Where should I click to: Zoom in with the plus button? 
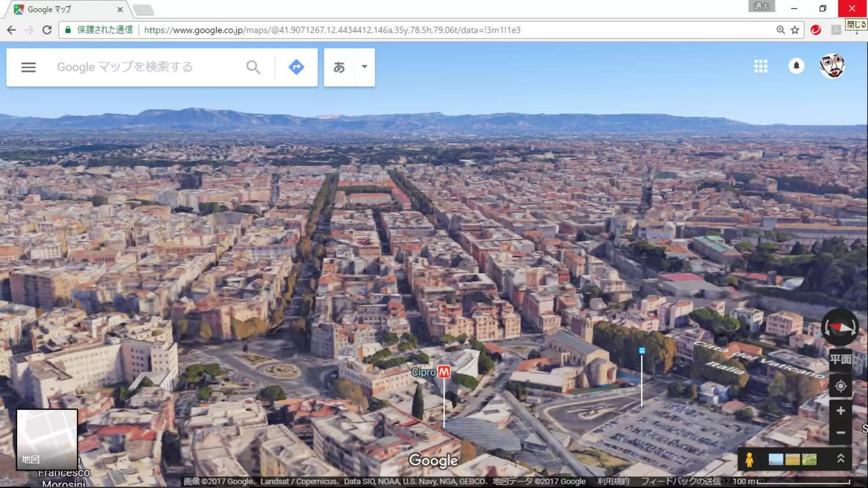840,410
